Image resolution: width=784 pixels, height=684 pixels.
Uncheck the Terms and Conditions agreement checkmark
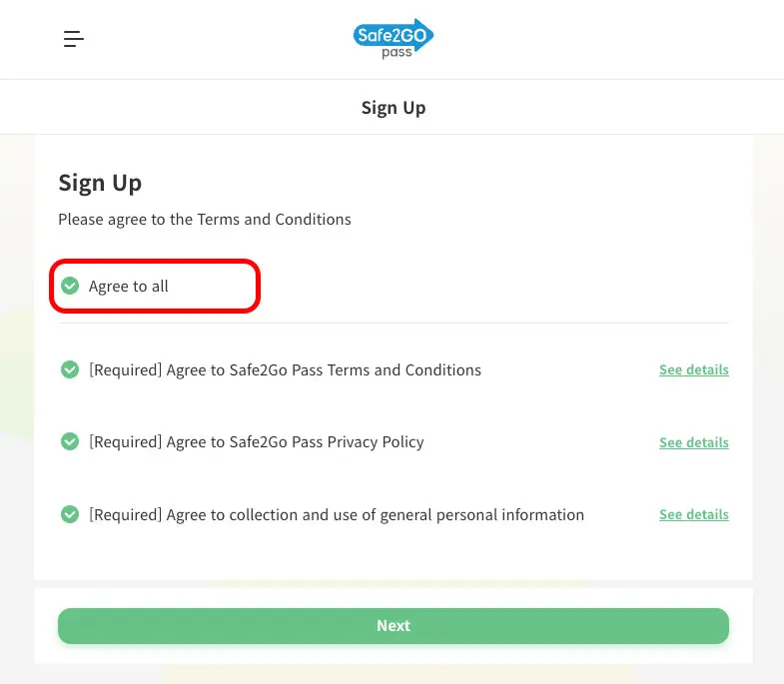click(x=70, y=369)
